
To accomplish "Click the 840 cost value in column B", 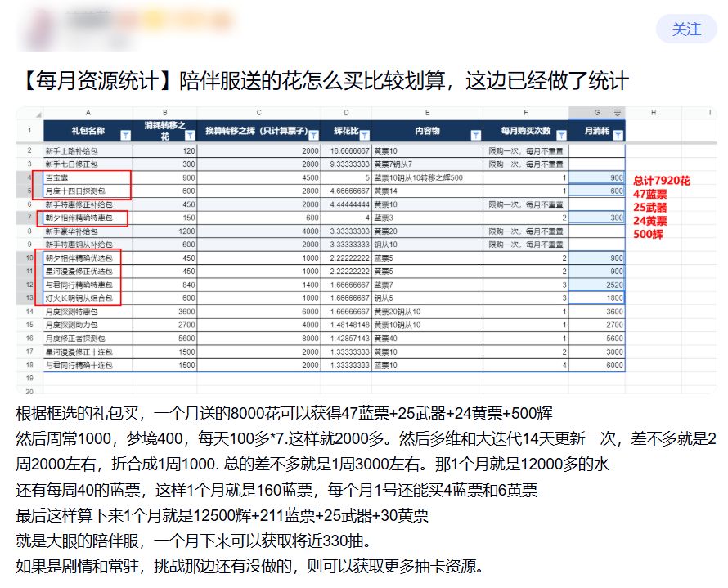I will coord(164,285).
